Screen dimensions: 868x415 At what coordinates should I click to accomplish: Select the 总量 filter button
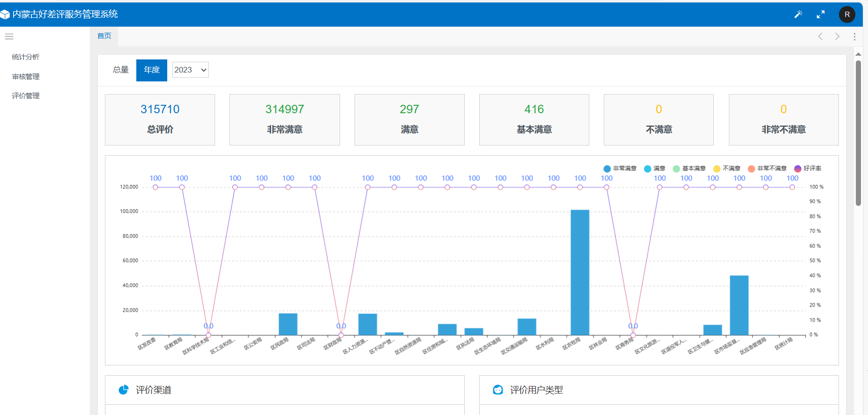click(x=121, y=70)
